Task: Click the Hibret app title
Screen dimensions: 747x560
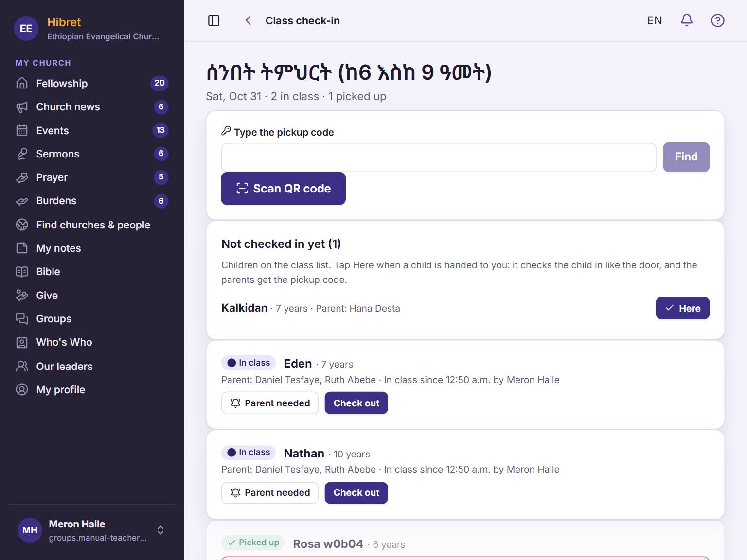Action: pyautogui.click(x=64, y=22)
